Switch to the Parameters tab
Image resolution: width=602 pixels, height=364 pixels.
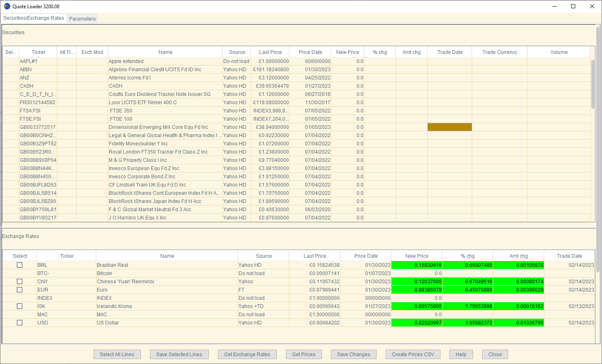click(x=82, y=19)
